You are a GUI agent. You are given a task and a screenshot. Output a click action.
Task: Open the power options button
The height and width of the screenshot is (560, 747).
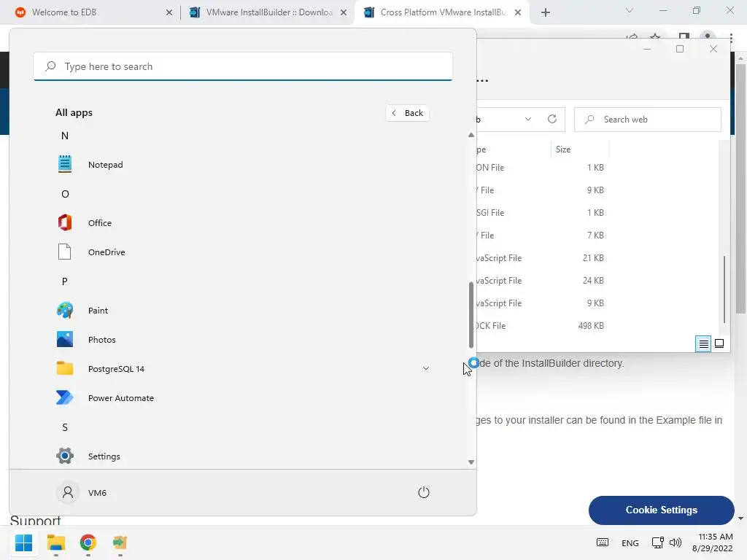pos(424,492)
